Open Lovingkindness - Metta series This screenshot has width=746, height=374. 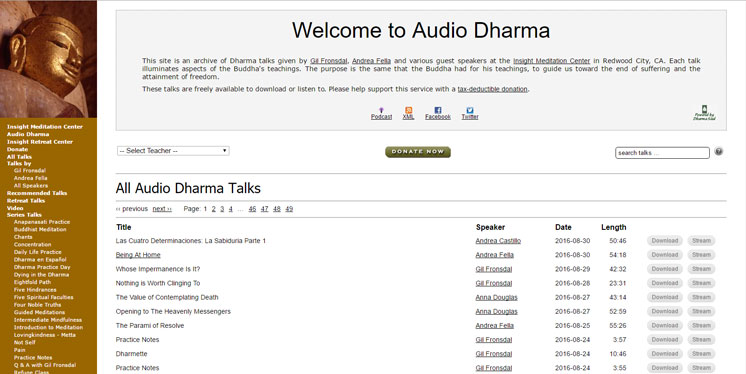click(x=45, y=335)
